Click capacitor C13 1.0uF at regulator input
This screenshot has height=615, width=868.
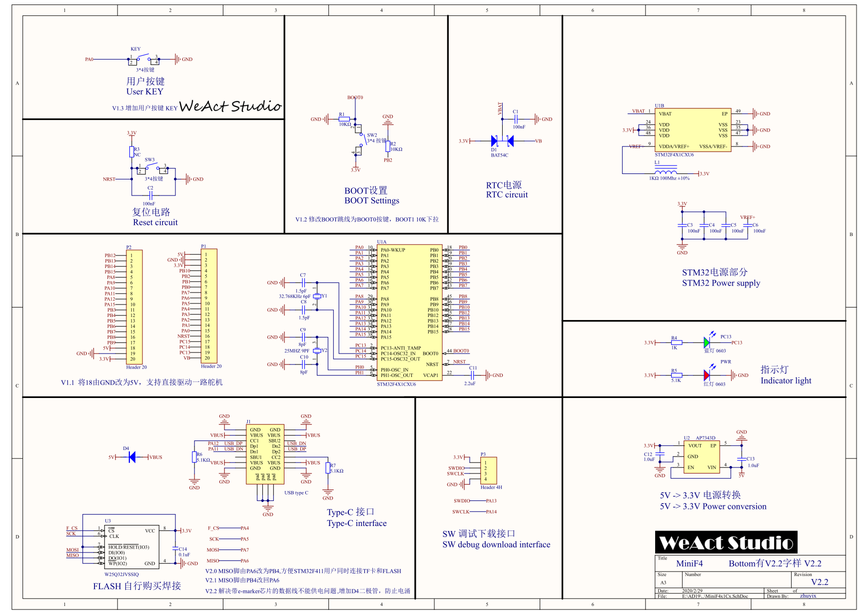pyautogui.click(x=742, y=459)
